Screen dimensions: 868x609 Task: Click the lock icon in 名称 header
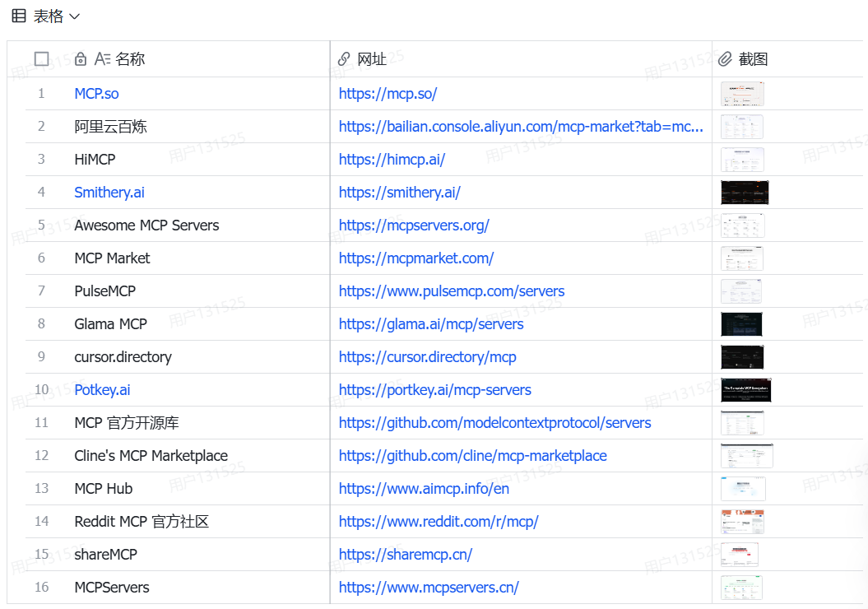(81, 58)
